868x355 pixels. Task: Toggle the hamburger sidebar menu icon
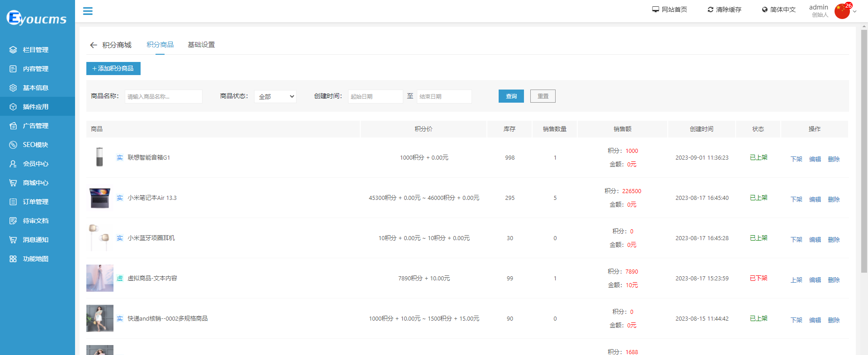click(88, 11)
